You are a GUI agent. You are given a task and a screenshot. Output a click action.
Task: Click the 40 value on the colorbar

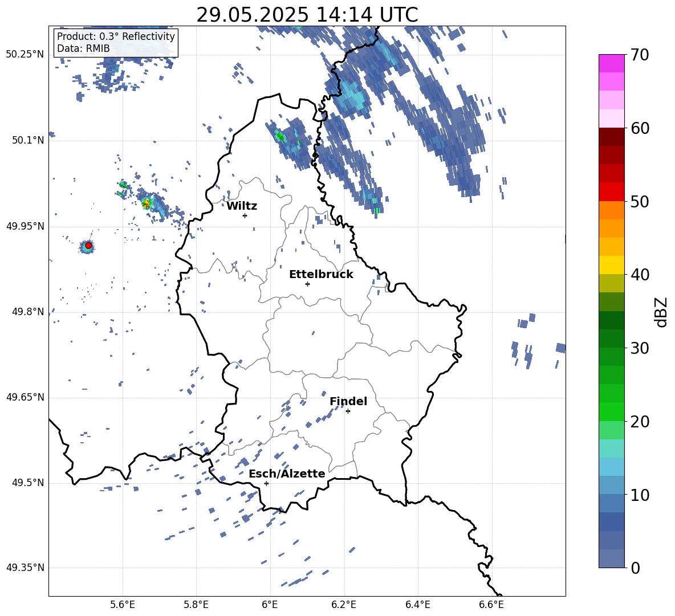640,275
